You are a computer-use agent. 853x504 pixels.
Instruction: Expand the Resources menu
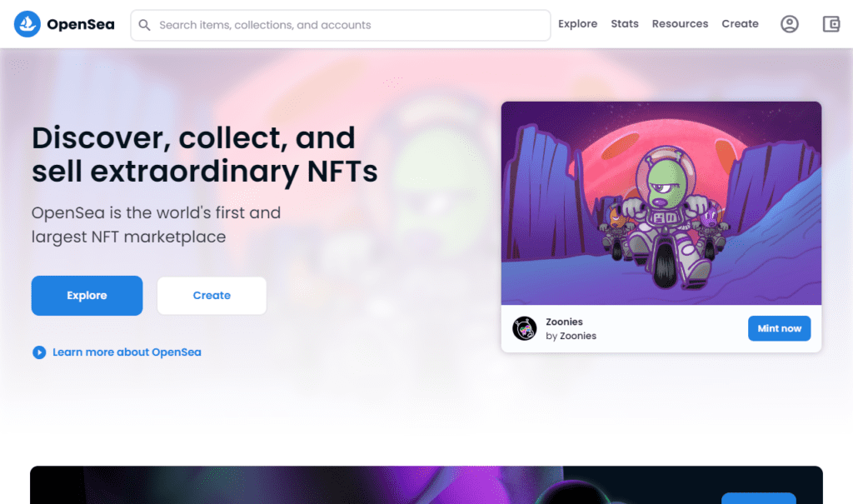[x=680, y=24]
